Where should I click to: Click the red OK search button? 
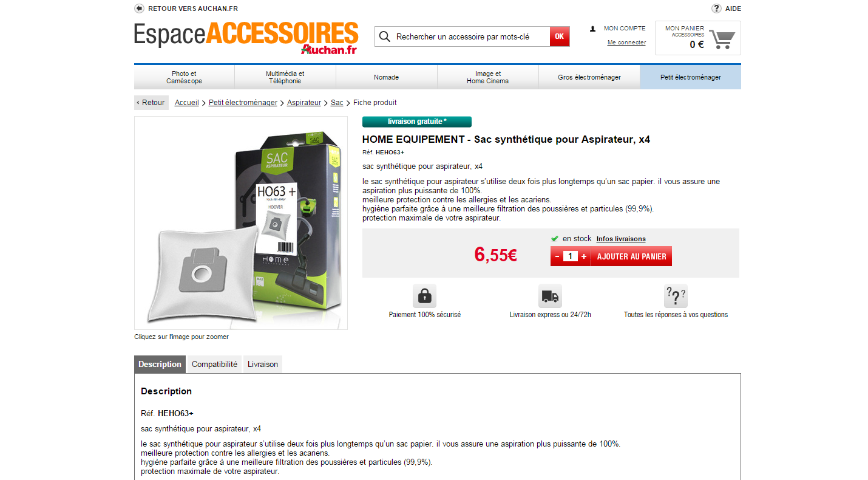[560, 36]
